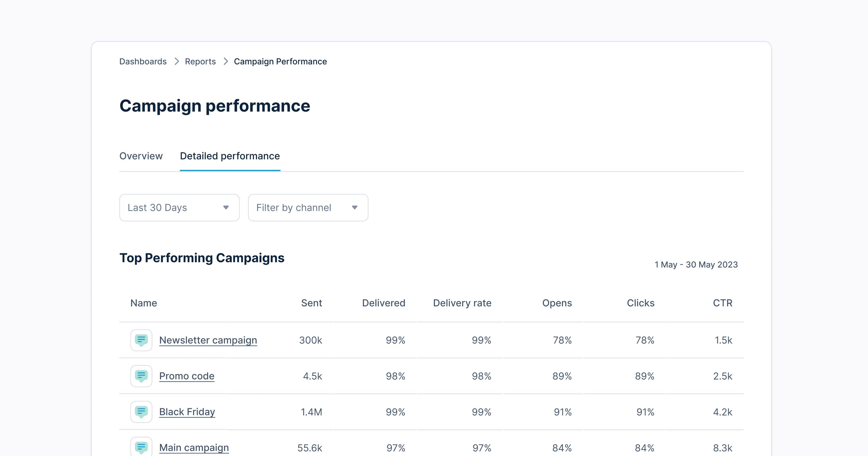The height and width of the screenshot is (456, 868).
Task: Click the Main campaign message icon
Action: point(141,447)
